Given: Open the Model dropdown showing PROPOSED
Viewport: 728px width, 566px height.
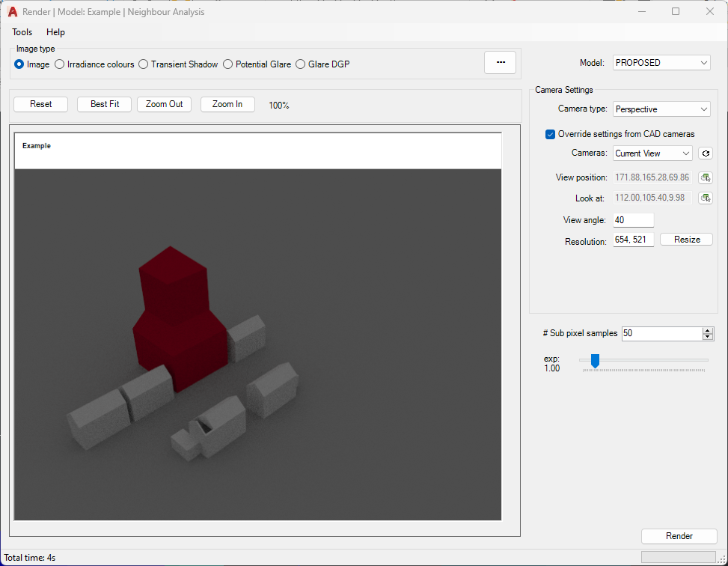Looking at the screenshot, I should point(661,63).
